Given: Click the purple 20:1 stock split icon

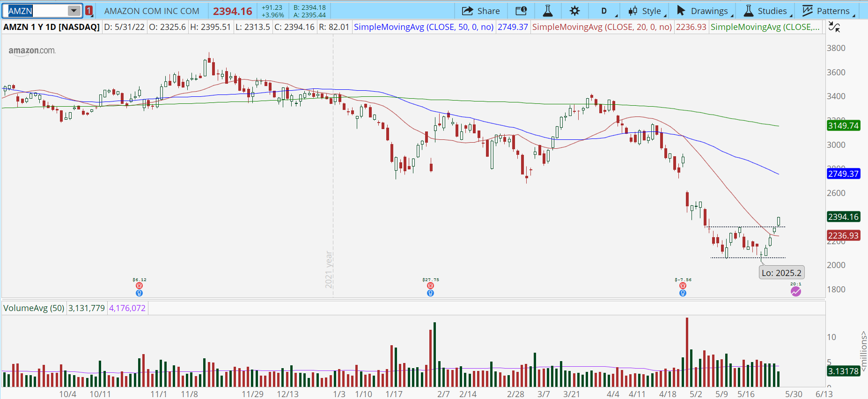Looking at the screenshot, I should (x=796, y=291).
